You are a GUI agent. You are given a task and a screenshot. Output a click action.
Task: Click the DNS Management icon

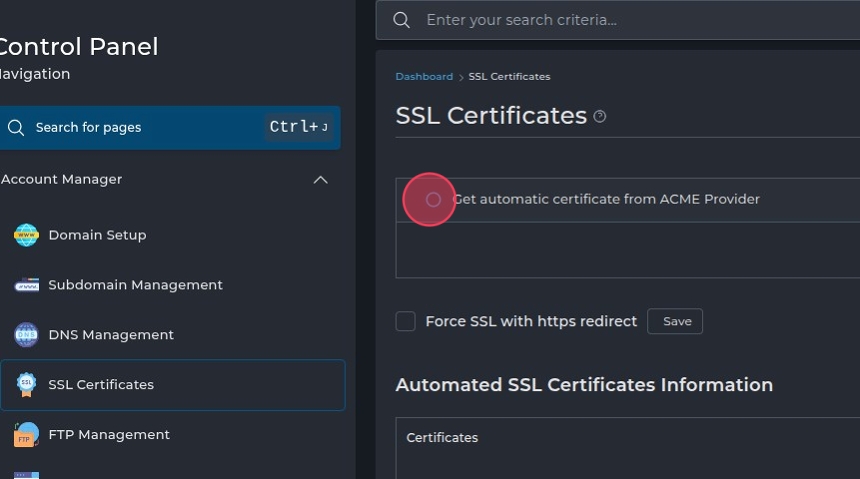point(26,335)
